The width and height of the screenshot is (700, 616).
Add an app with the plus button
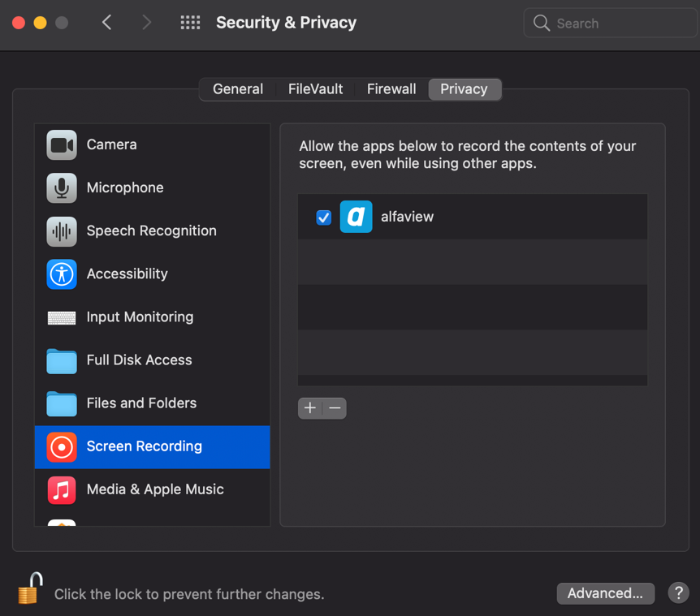309,408
